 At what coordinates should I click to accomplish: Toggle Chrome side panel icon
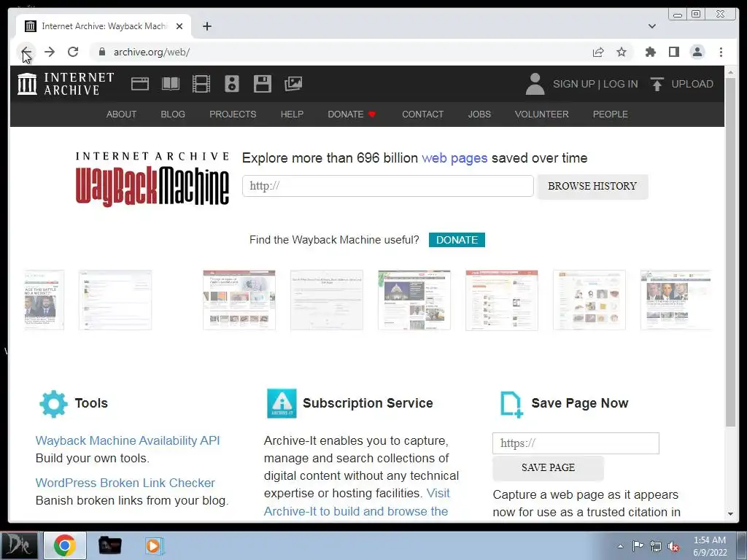pyautogui.click(x=673, y=52)
